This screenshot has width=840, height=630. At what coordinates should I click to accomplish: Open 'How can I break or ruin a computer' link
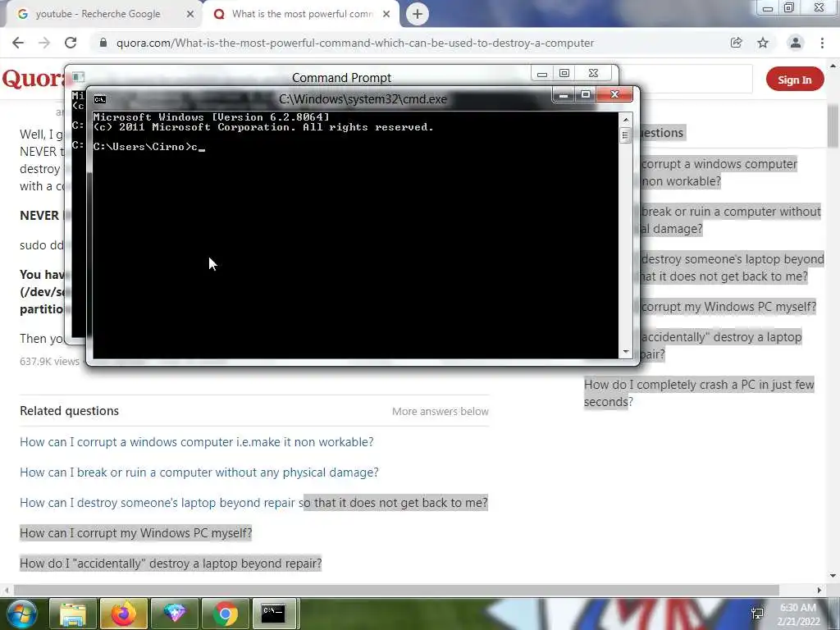click(199, 472)
